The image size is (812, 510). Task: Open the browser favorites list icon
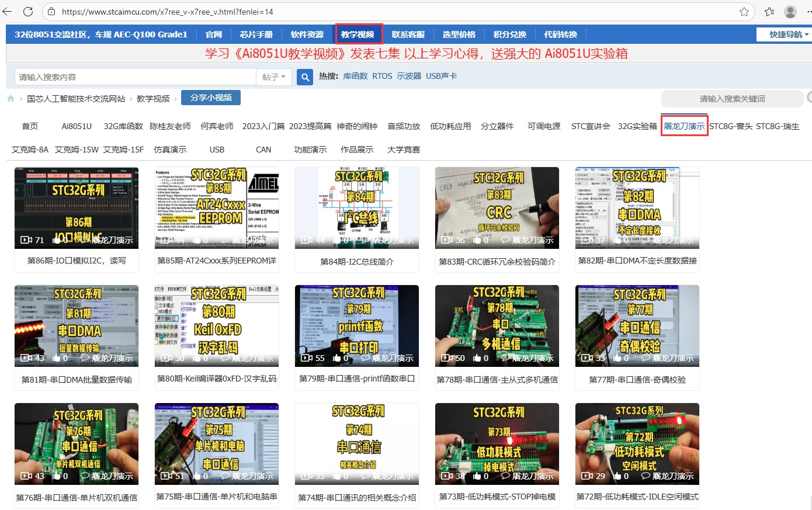pos(769,12)
